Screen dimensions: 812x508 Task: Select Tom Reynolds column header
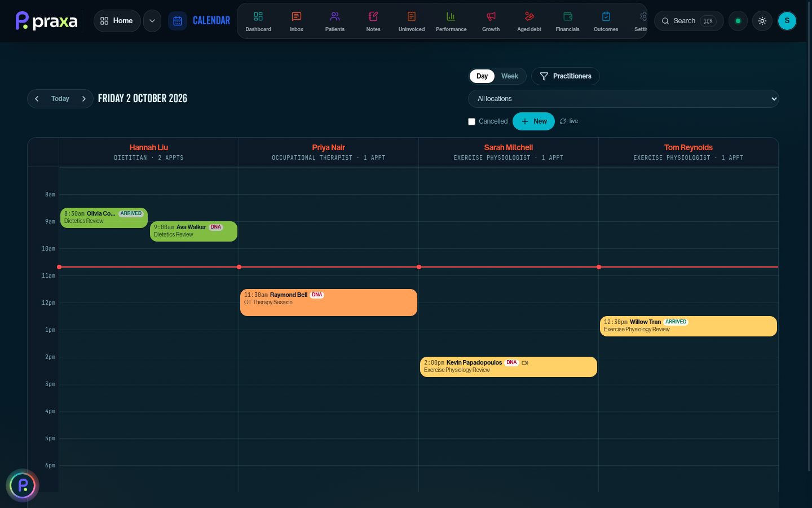tap(689, 152)
